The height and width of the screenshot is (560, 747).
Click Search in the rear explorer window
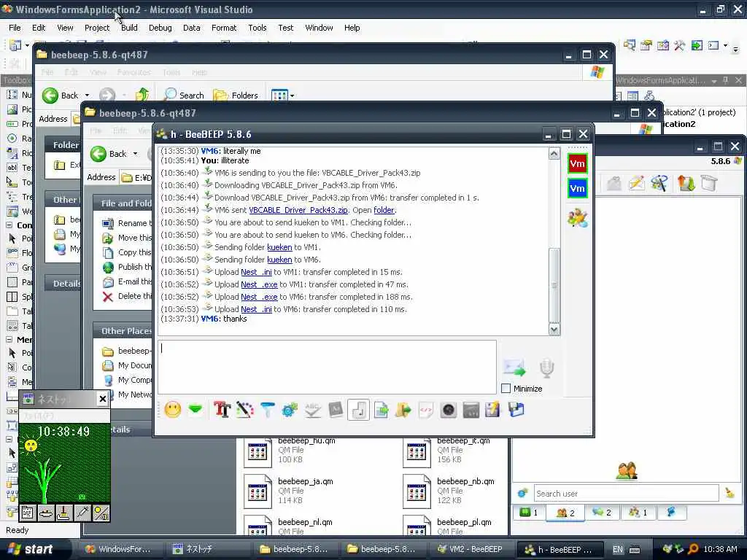[x=185, y=96]
